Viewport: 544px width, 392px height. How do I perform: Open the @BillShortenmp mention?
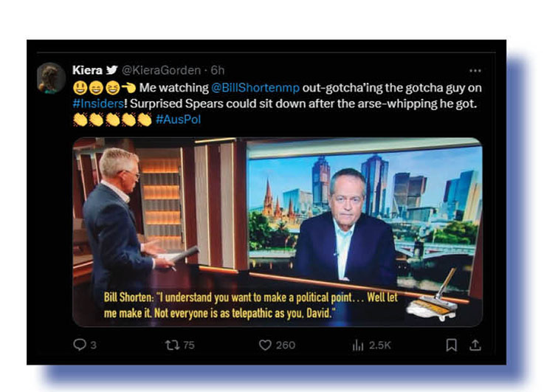click(x=255, y=88)
